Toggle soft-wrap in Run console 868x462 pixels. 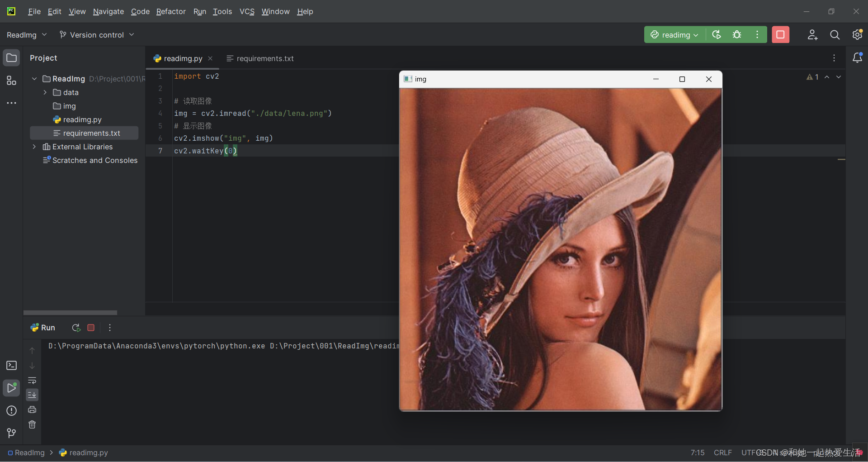point(32,380)
